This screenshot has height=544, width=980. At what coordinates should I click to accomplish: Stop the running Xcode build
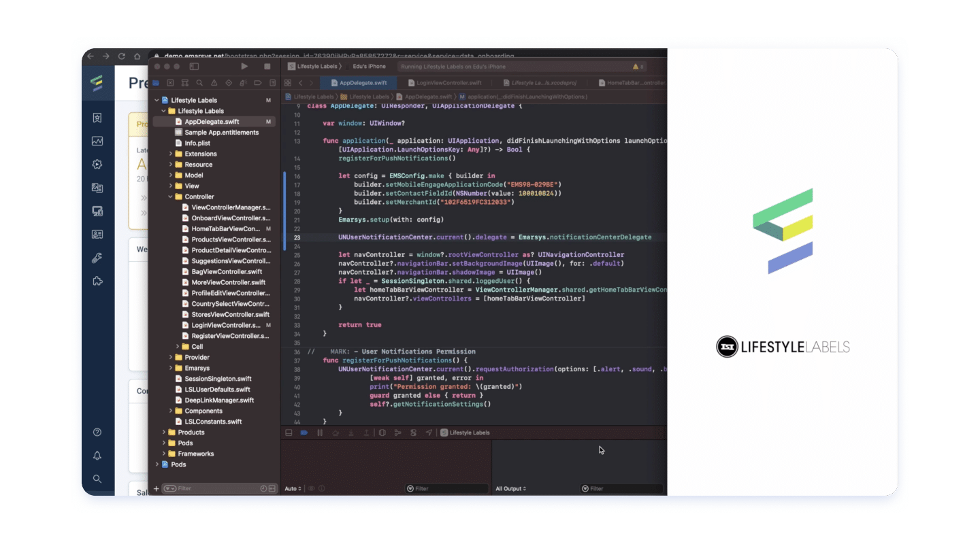click(267, 67)
